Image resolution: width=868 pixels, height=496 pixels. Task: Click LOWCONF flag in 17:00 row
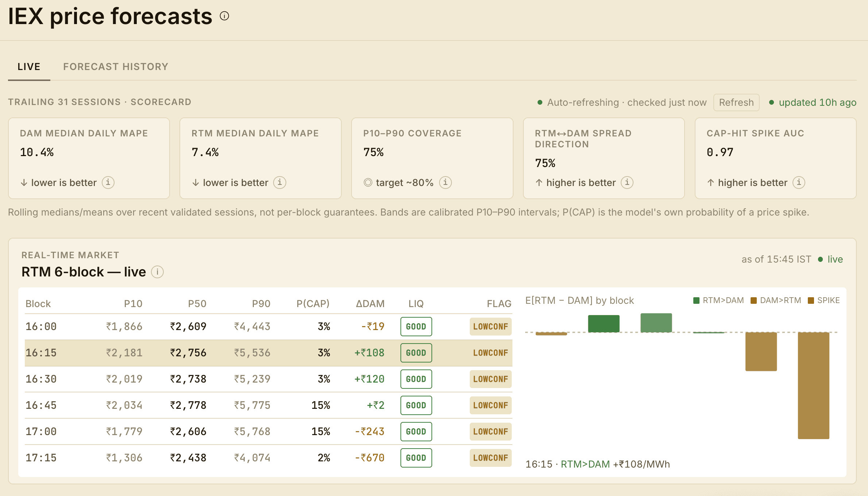491,431
